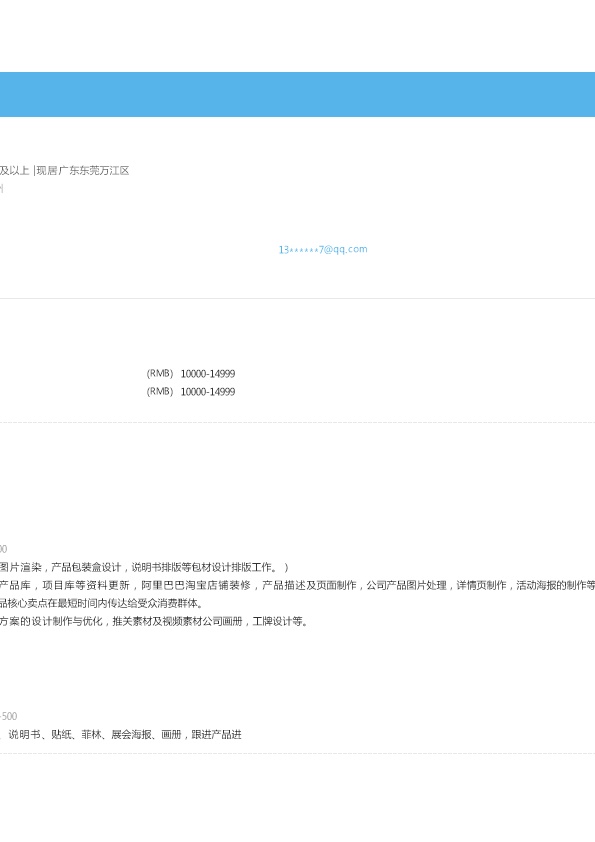Select the line ending with 工牌设计等
This screenshot has width=595, height=842.
pyautogui.click(x=155, y=621)
